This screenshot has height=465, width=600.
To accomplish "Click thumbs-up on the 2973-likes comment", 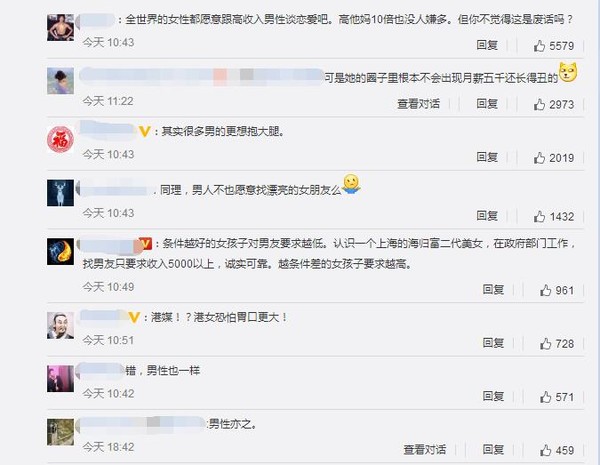I will 539,104.
